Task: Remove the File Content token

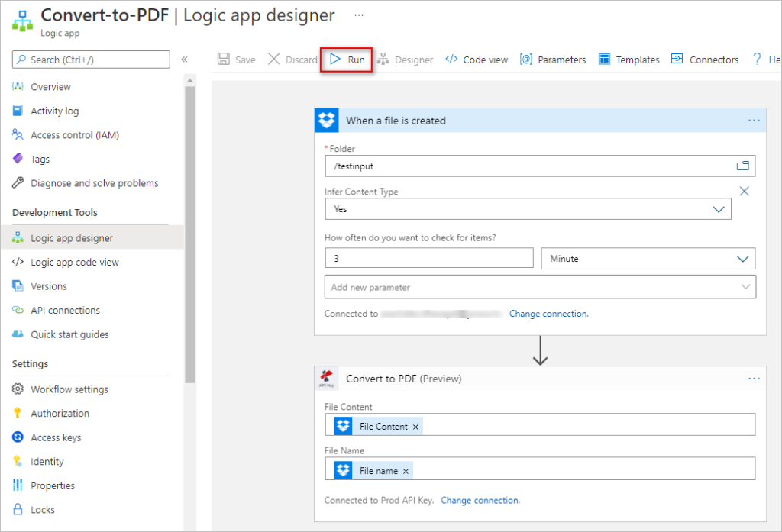Action: (415, 425)
